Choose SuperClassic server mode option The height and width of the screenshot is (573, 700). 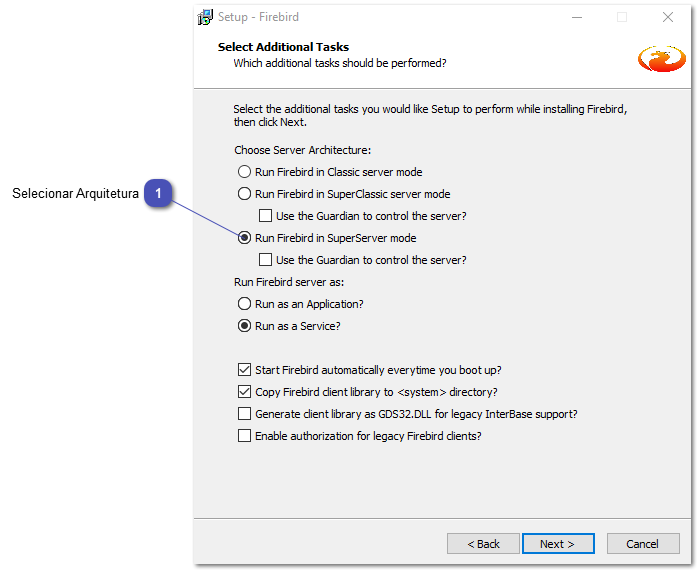[x=244, y=194]
